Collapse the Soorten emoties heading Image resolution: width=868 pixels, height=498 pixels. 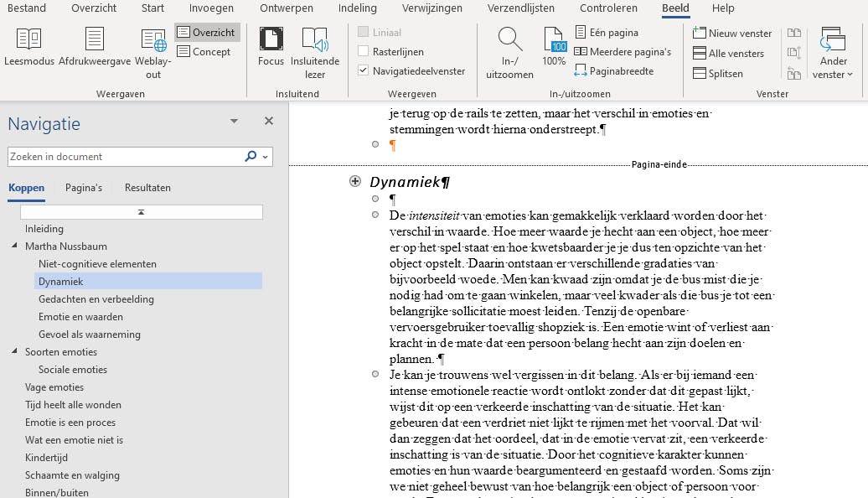tap(15, 352)
